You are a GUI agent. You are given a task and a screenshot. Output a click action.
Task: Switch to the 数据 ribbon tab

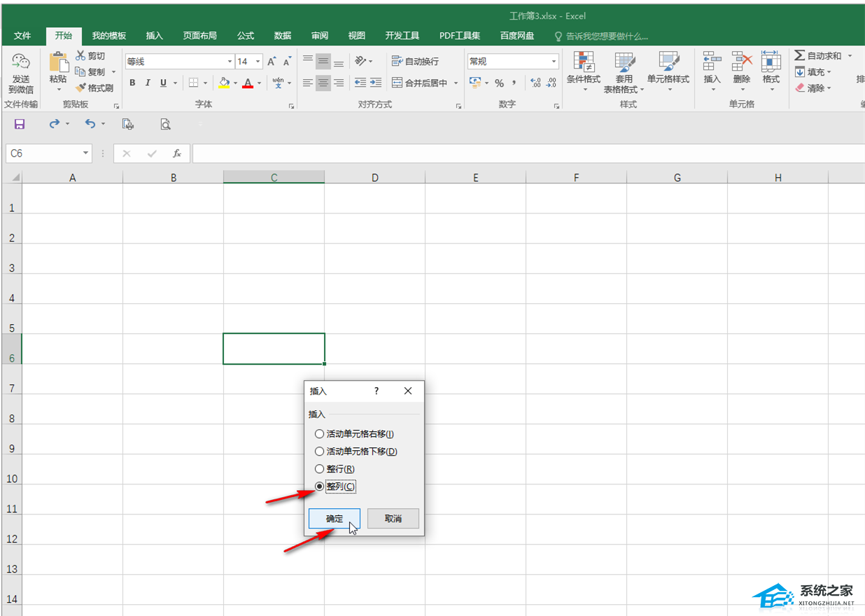283,36
